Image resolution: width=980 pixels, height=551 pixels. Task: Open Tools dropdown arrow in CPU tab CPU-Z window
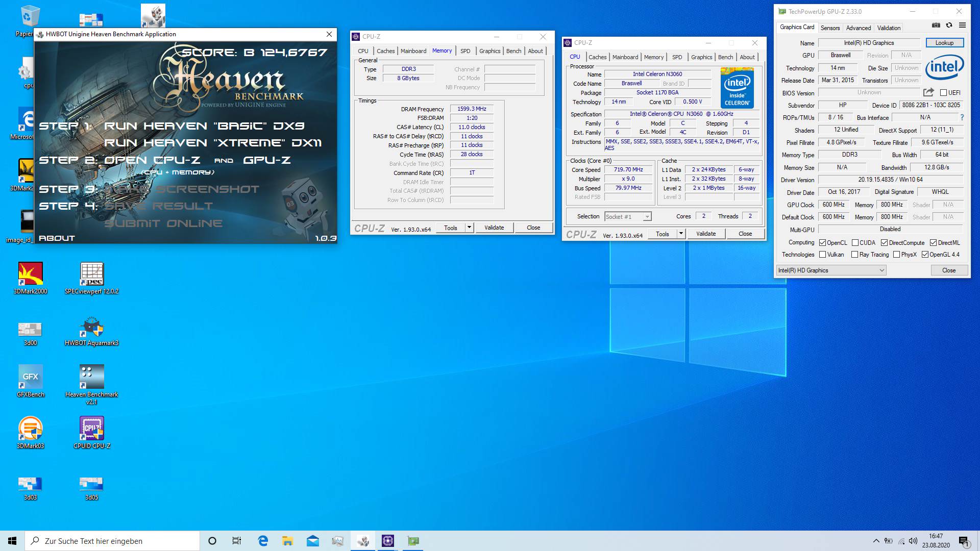(x=681, y=234)
